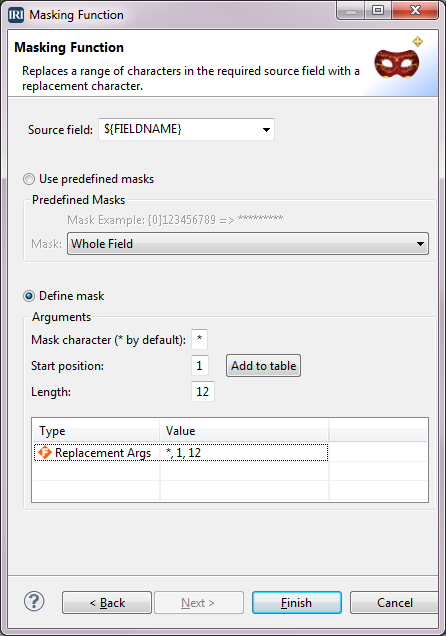Image resolution: width=446 pixels, height=636 pixels.
Task: Click the Length value field
Action: coord(203,392)
